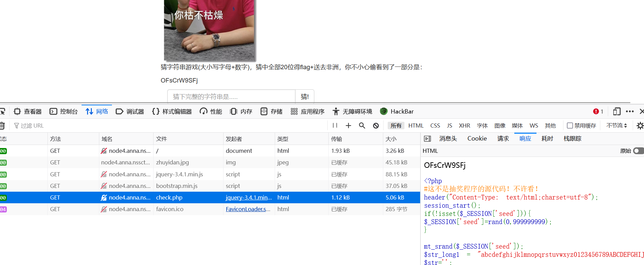Toggle responsive design mode icon
The image size is (644, 265).
[617, 112]
